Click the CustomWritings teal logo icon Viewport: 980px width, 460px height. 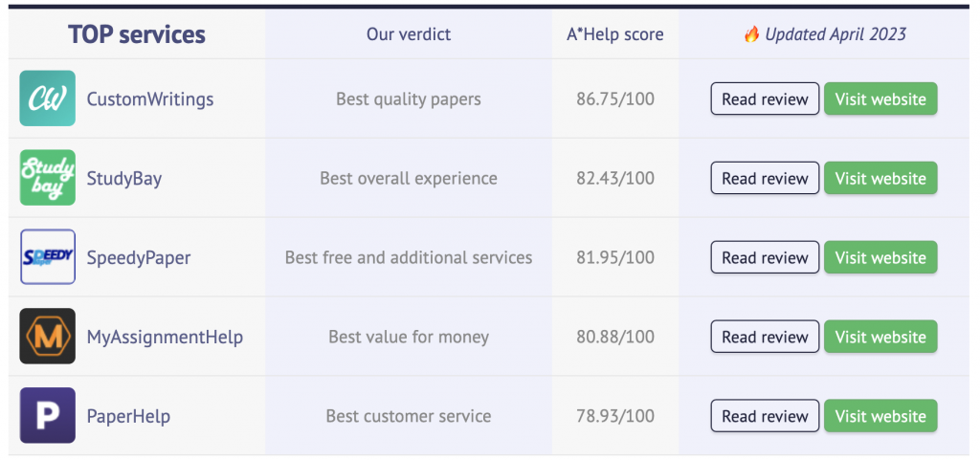point(48,99)
